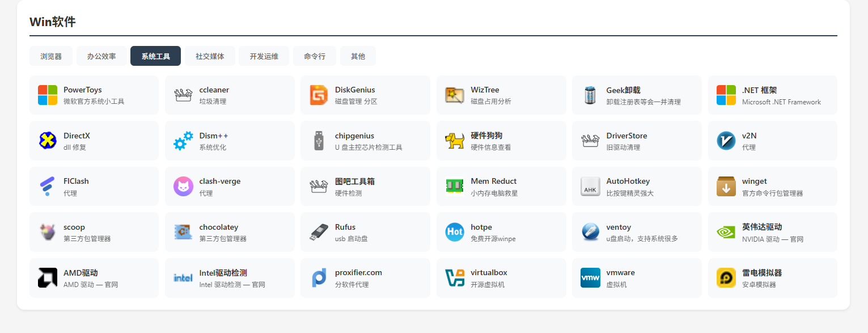Switch to the 办公效率 tab
This screenshot has height=333, width=868.
pyautogui.click(x=101, y=56)
